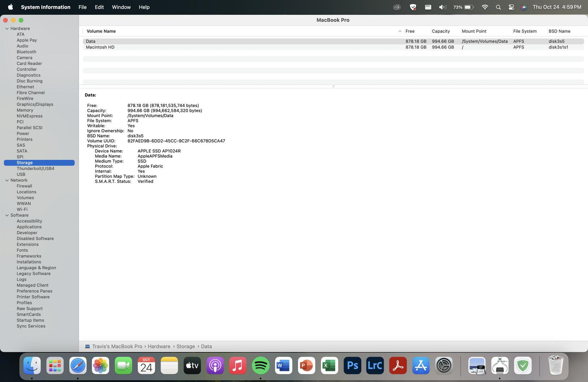This screenshot has height=382, width=588.
Task: Launch Microsoft Word
Action: coord(284,365)
